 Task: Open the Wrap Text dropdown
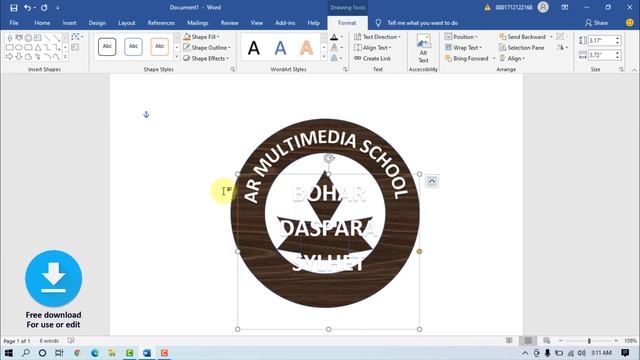click(463, 47)
